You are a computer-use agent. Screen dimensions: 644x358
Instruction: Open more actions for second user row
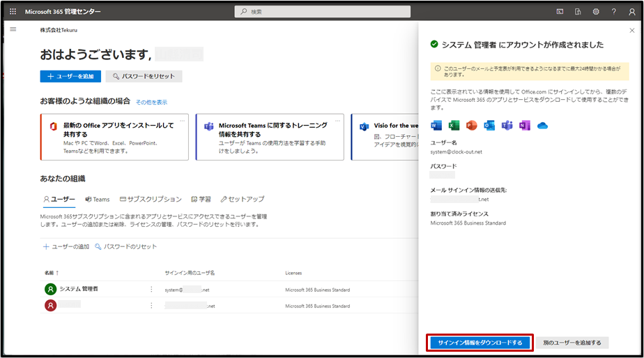click(151, 306)
